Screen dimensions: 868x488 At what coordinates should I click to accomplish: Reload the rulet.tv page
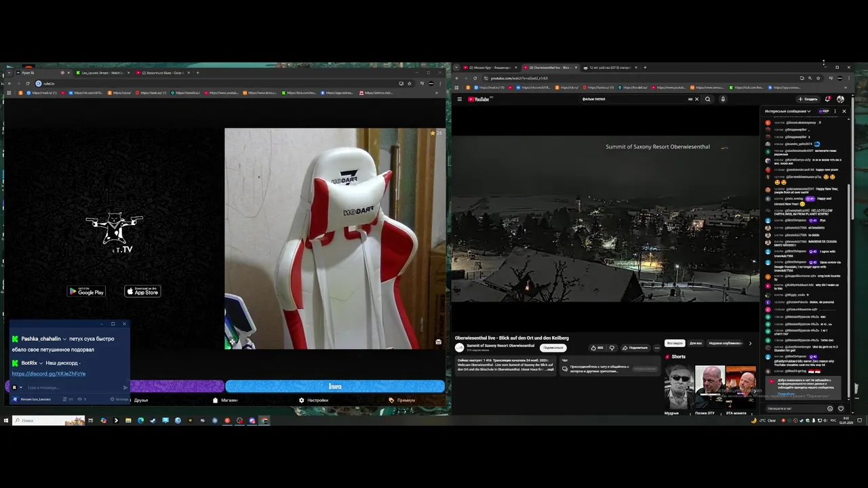point(28,83)
